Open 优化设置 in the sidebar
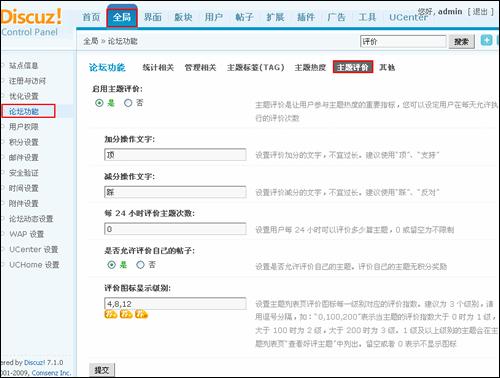The height and width of the screenshot is (378, 500). 24,96
